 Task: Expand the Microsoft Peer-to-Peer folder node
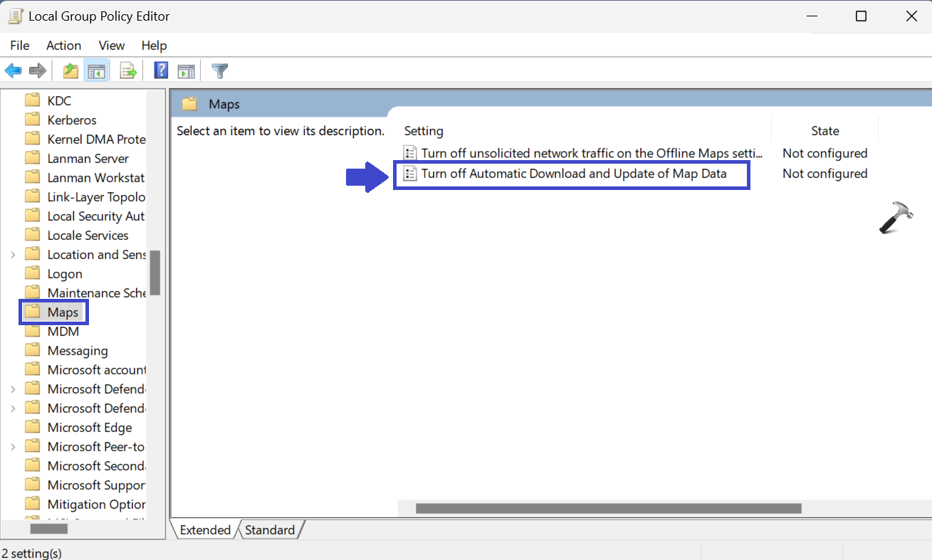(x=13, y=447)
